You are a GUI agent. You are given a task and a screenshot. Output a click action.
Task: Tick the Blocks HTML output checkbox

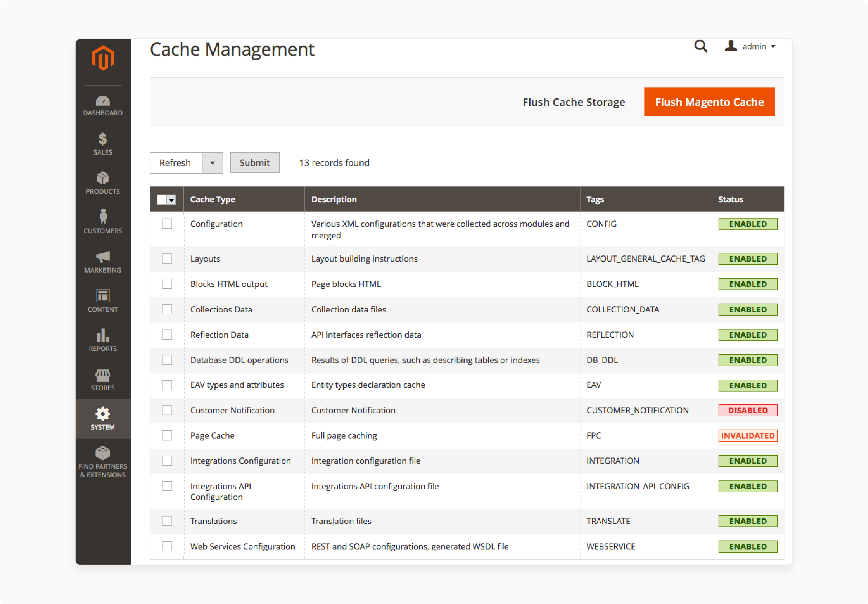167,284
